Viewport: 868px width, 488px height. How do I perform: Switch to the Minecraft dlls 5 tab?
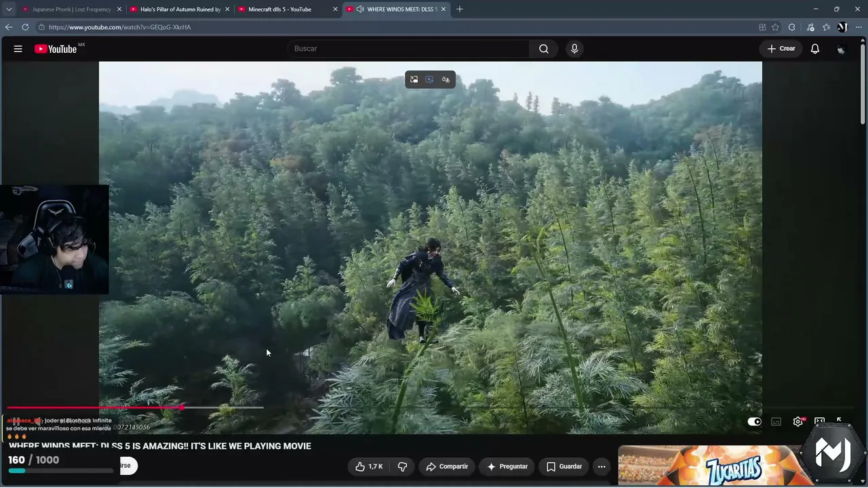tap(288, 9)
